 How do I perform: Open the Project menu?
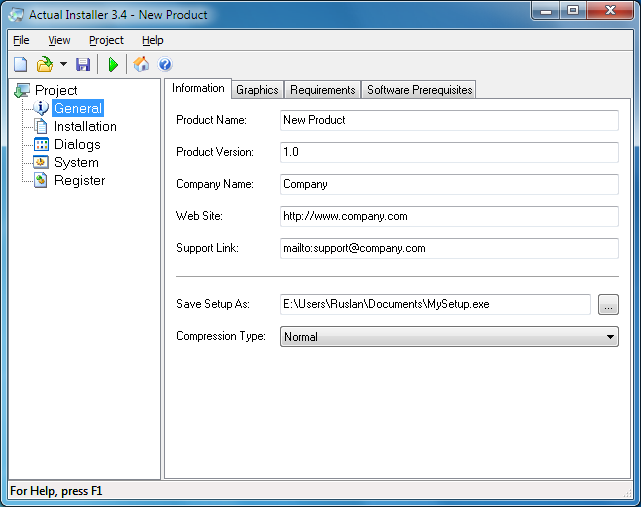click(106, 40)
